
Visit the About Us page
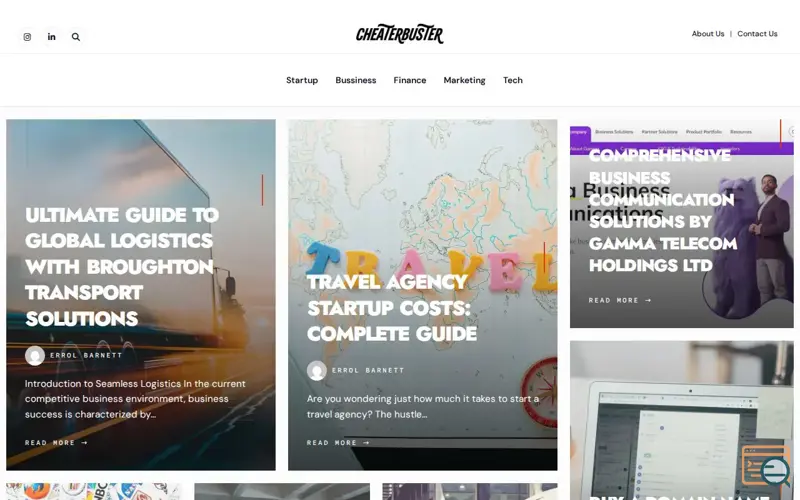pyautogui.click(x=708, y=34)
